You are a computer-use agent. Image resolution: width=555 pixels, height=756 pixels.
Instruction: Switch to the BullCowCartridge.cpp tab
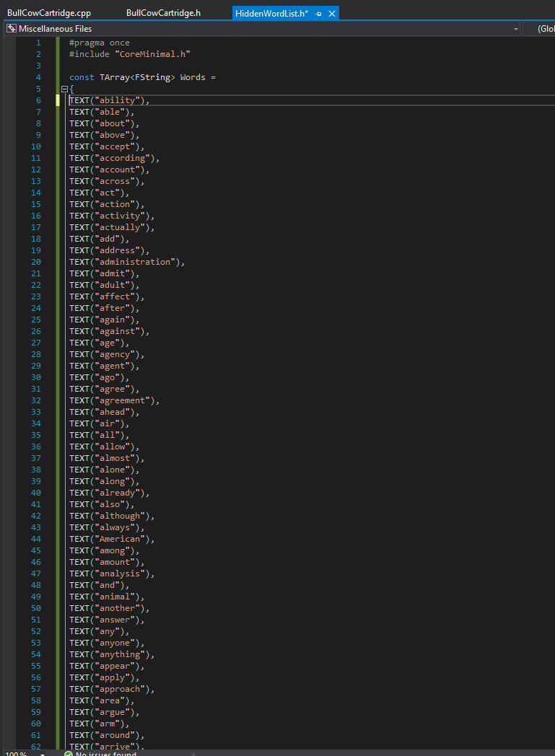coord(48,14)
